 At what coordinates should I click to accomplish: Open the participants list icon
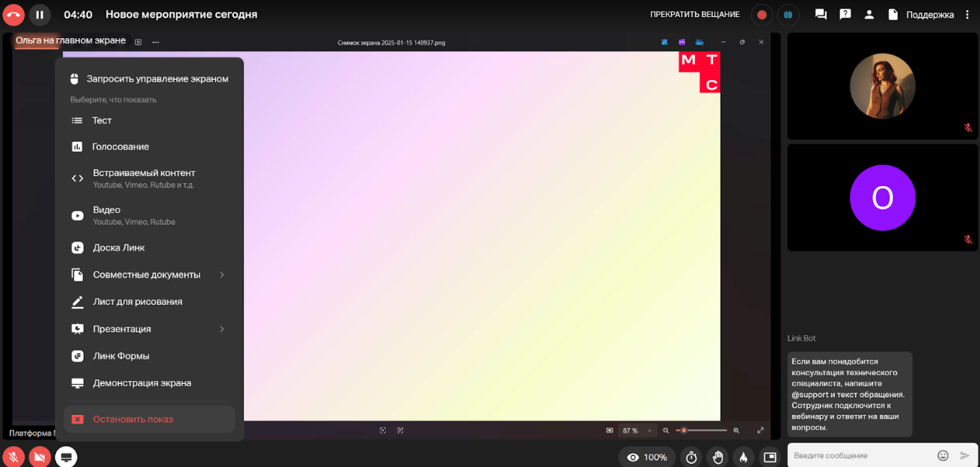click(x=869, y=14)
